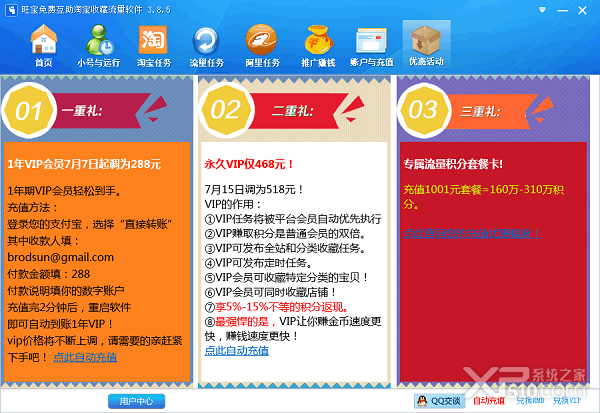Click email text brodsun@gmail.com
Viewport: 600px width, 413px height.
60,257
